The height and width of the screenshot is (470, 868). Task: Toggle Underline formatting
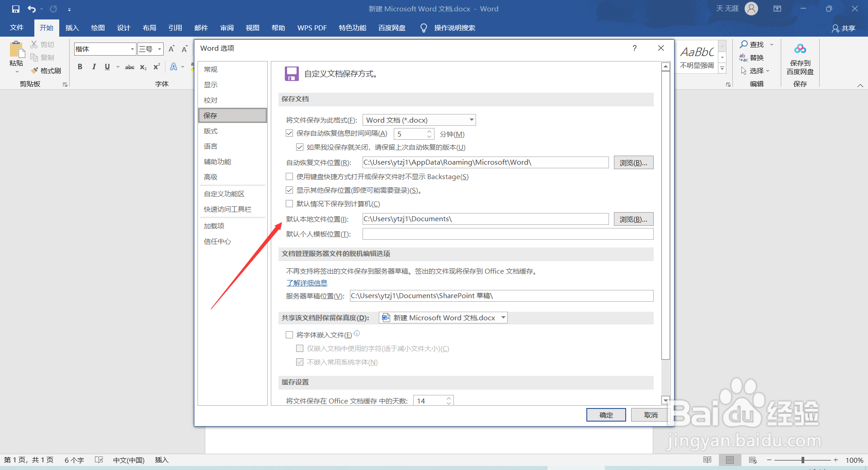[107, 67]
